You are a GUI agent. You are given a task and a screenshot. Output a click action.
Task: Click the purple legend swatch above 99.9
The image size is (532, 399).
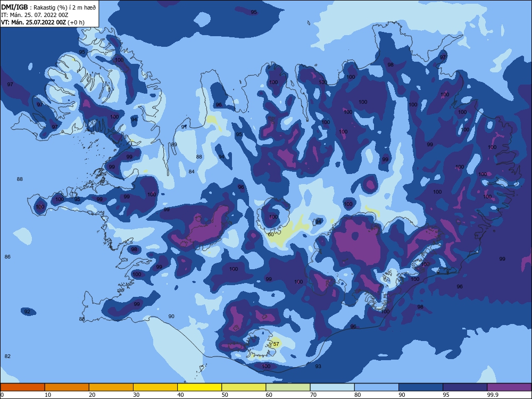pos(509,387)
